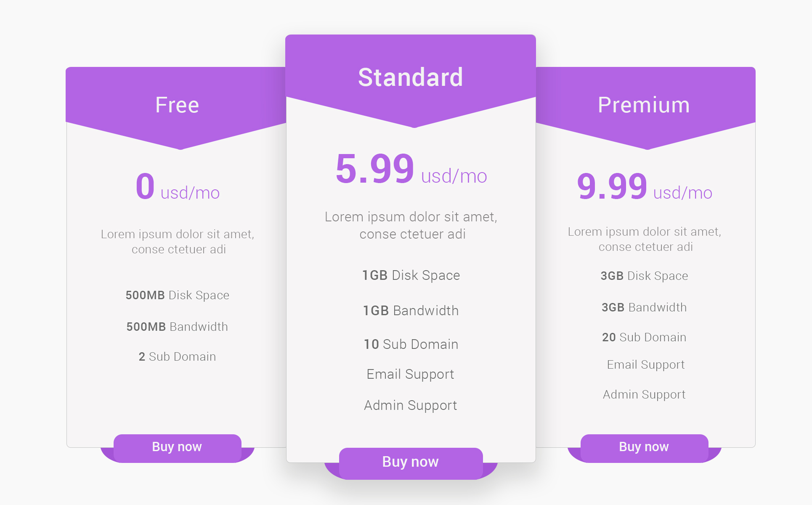This screenshot has width=812, height=505.
Task: Select the Free plan header
Action: pyautogui.click(x=177, y=105)
